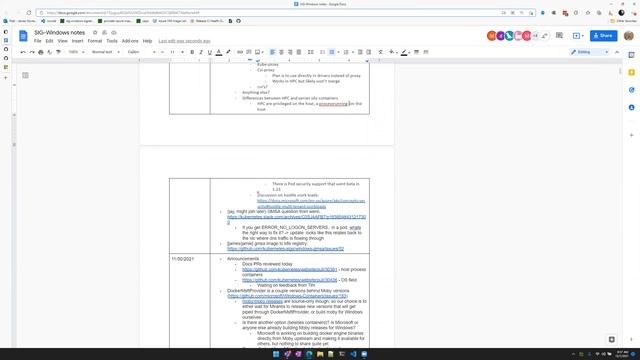Open the highlight color picker
The height and width of the screenshot is (360, 640).
click(228, 52)
